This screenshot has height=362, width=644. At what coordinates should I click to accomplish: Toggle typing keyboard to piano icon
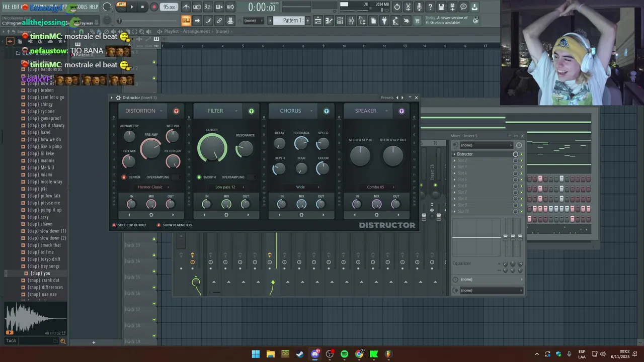click(x=186, y=21)
